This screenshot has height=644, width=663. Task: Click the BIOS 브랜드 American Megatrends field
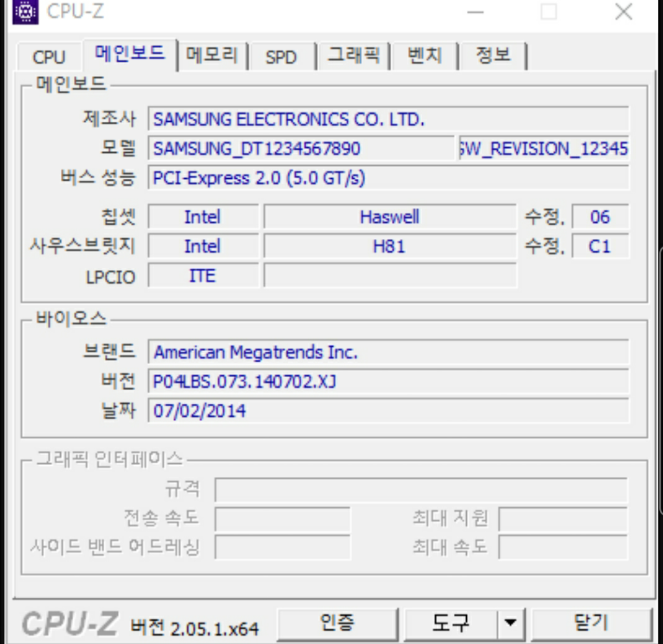(x=388, y=352)
